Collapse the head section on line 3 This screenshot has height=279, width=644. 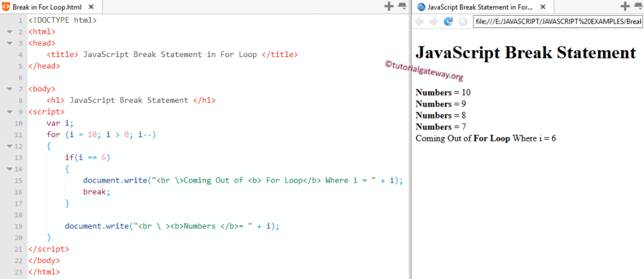[x=10, y=43]
